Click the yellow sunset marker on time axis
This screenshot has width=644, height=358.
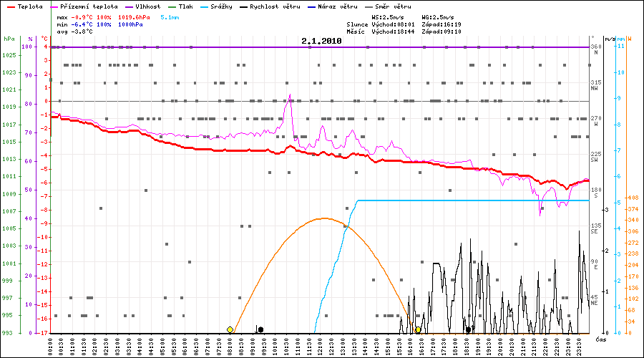coord(418,329)
